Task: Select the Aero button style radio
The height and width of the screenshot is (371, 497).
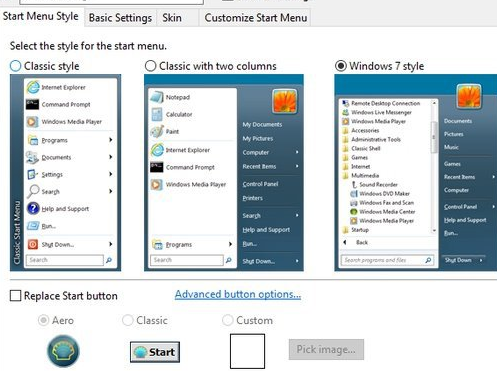Action: pos(44,320)
